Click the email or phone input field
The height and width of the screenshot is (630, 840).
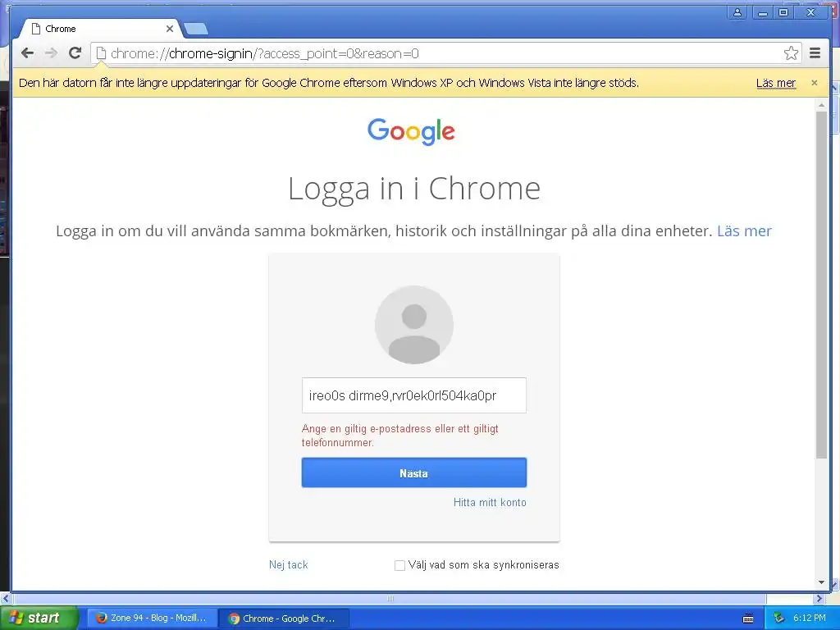pos(414,395)
